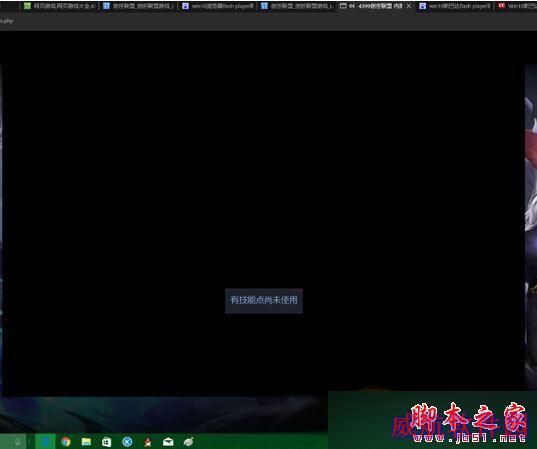
Task: Open Google Chrome from the taskbar
Action: [66, 442]
